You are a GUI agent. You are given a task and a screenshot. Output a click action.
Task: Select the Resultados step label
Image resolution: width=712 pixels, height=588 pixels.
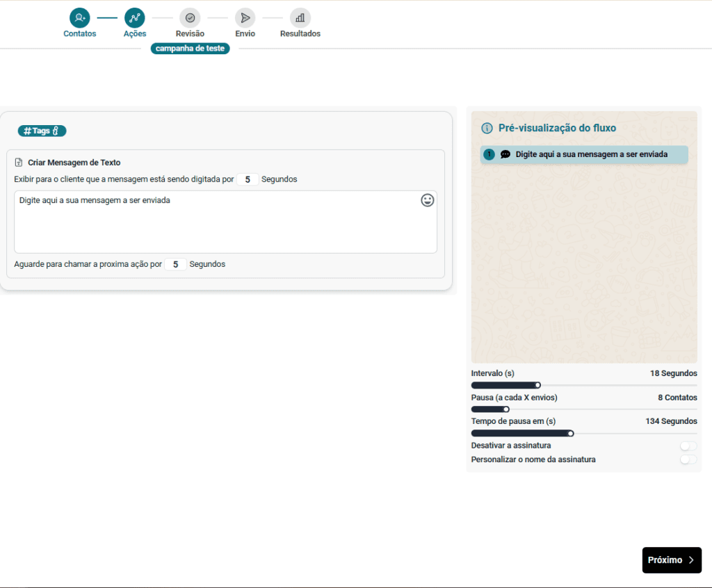pyautogui.click(x=300, y=33)
